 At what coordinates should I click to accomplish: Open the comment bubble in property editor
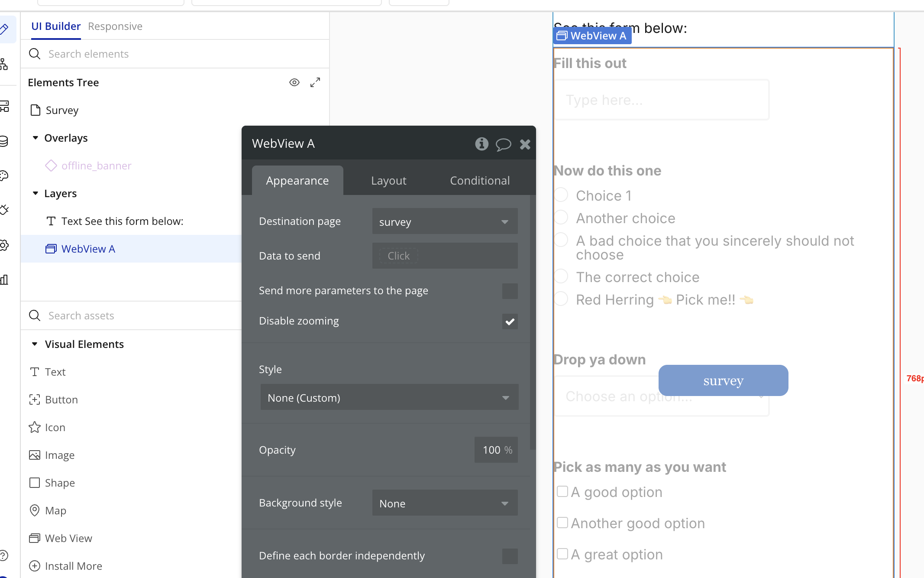tap(503, 144)
